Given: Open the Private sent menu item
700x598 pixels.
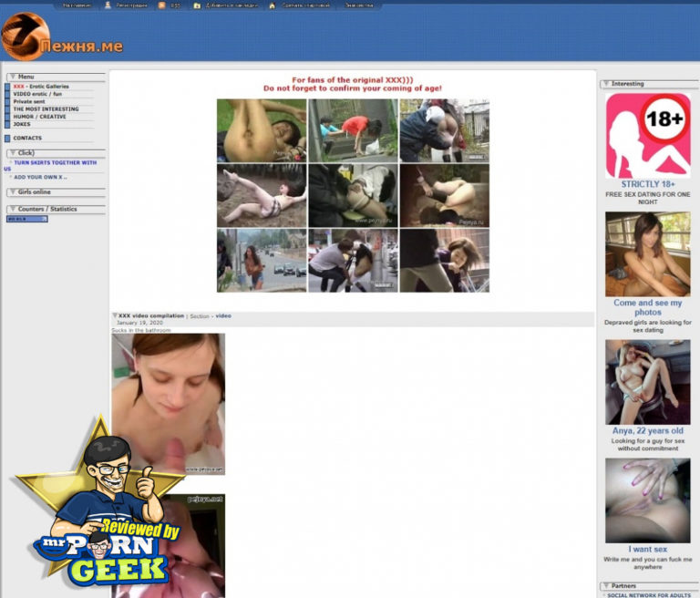Looking at the screenshot, I should pos(29,101).
